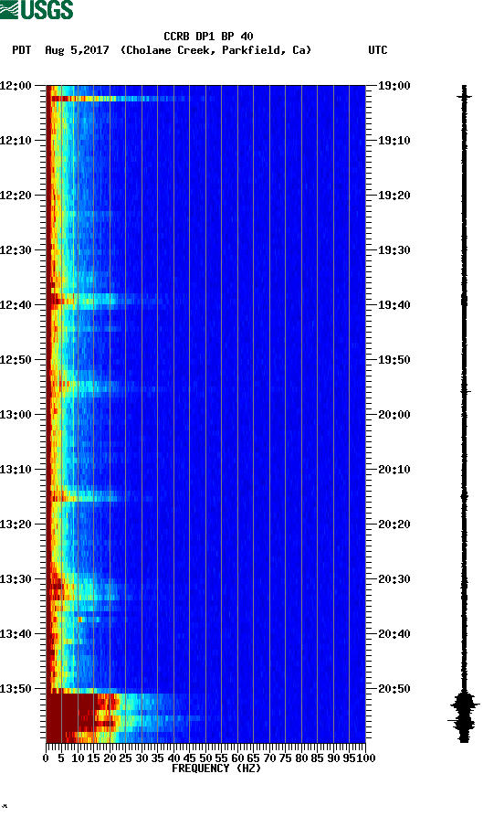The width and height of the screenshot is (504, 816).
Task: Click the 75 Hz frequency axis label
Action: [x=285, y=758]
